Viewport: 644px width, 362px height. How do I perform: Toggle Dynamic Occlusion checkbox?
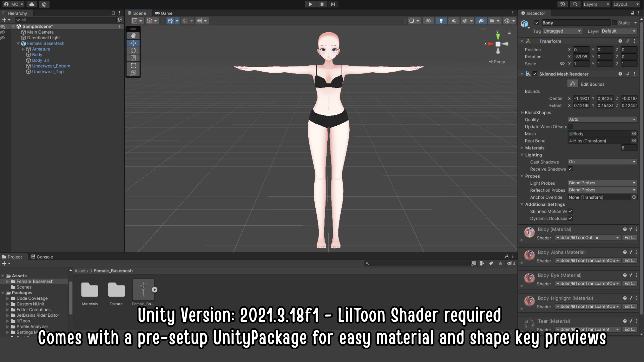point(570,218)
